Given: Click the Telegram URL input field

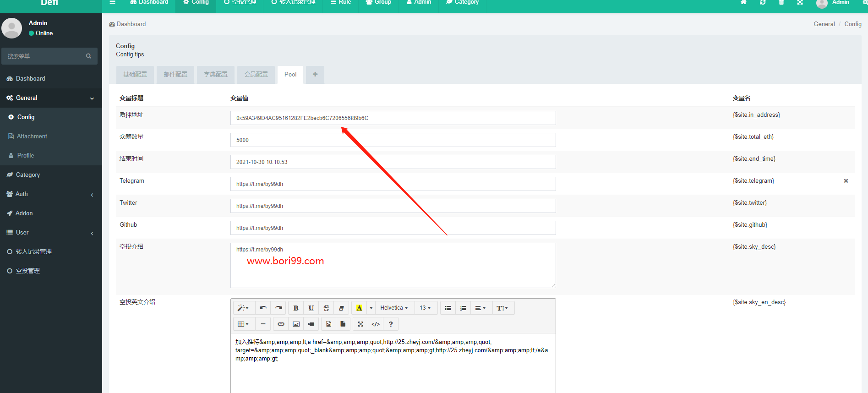Looking at the screenshot, I should point(393,184).
